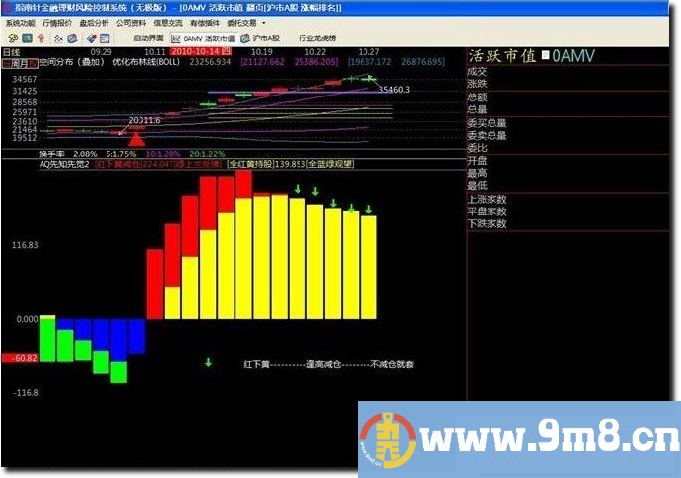Viewport: 681px width, 478px height.
Task: Click the 逢高减仓 annotation text
Action: pos(324,364)
